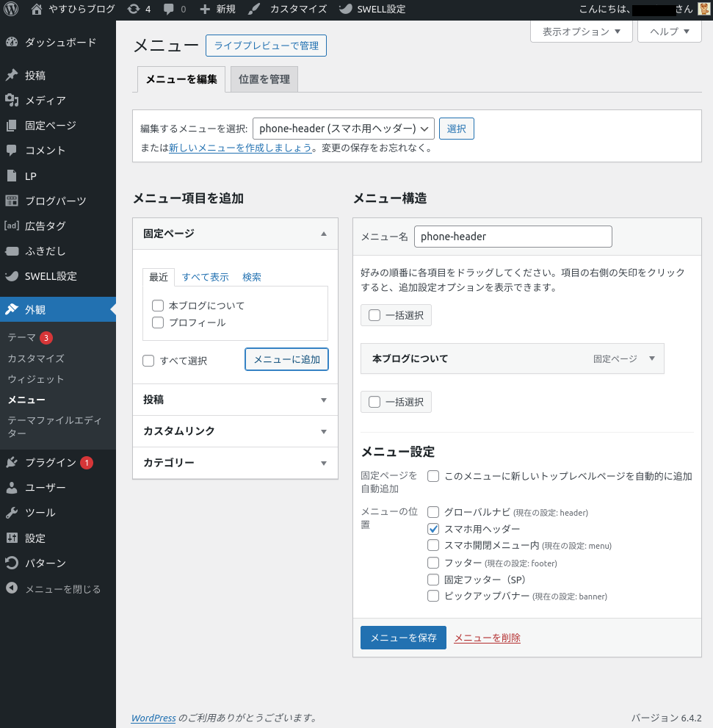Check the フッター location checkbox

[433, 563]
